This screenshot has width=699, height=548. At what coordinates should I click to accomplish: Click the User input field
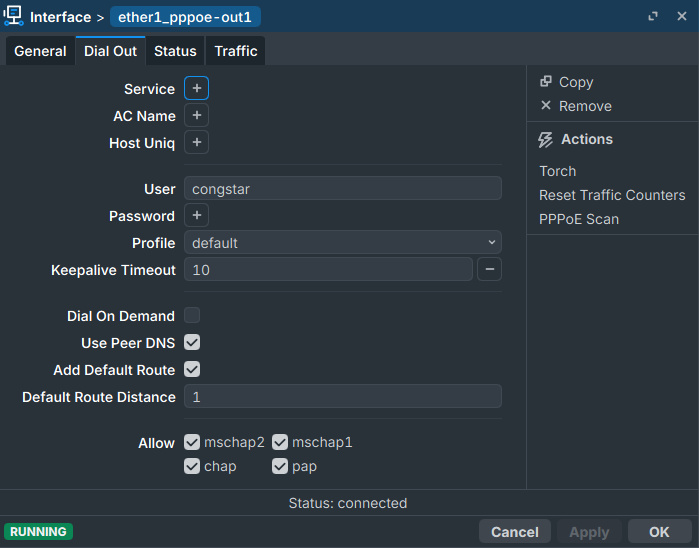[x=342, y=189]
